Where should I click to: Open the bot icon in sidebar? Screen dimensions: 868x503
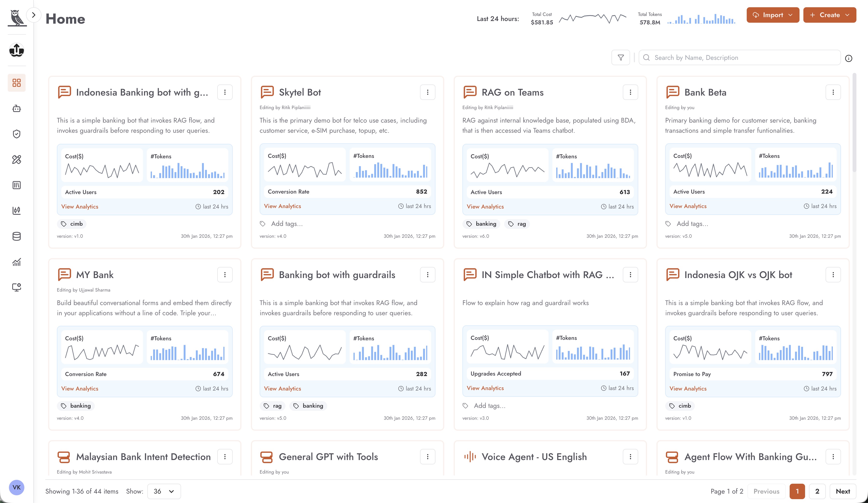pyautogui.click(x=17, y=109)
